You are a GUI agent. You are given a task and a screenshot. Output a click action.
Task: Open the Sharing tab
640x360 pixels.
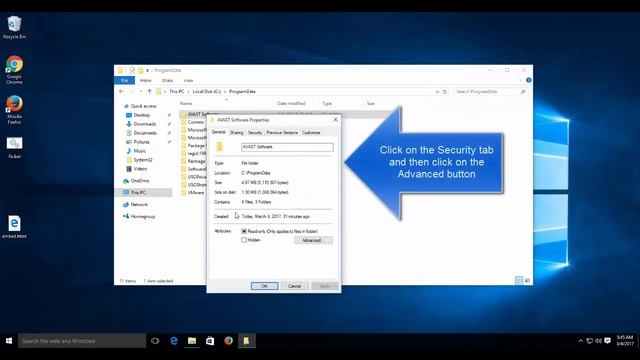237,133
